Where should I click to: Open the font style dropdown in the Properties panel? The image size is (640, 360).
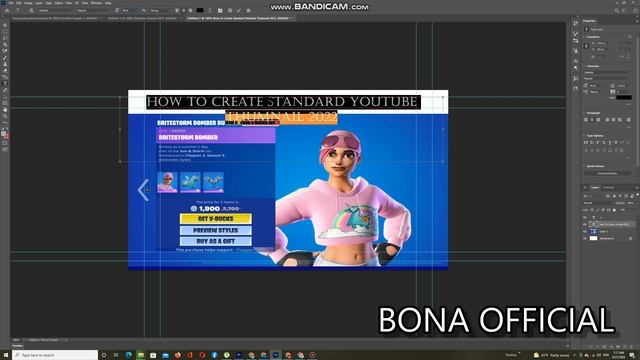[x=607, y=78]
